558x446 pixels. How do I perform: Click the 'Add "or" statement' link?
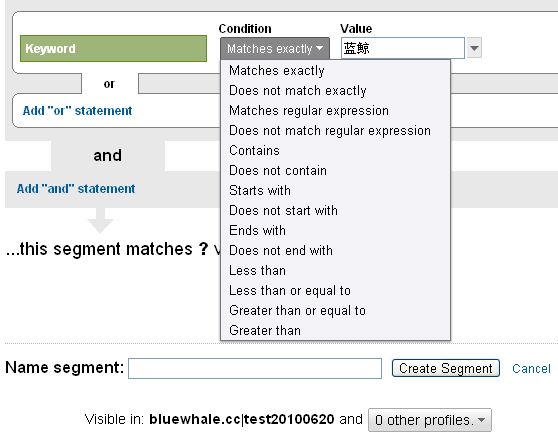coord(77,111)
